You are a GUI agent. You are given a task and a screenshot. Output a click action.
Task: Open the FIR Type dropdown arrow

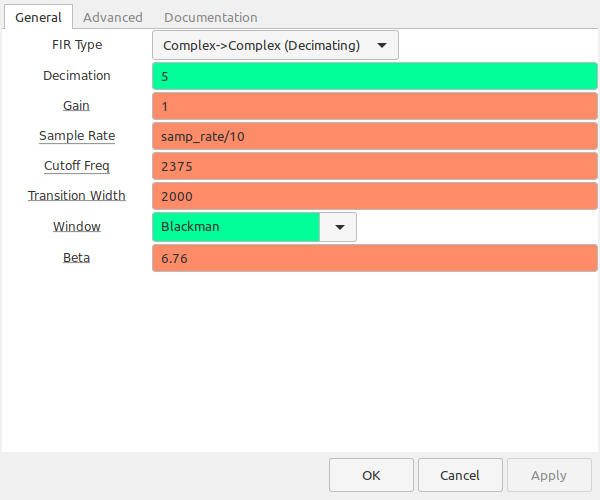pos(382,46)
